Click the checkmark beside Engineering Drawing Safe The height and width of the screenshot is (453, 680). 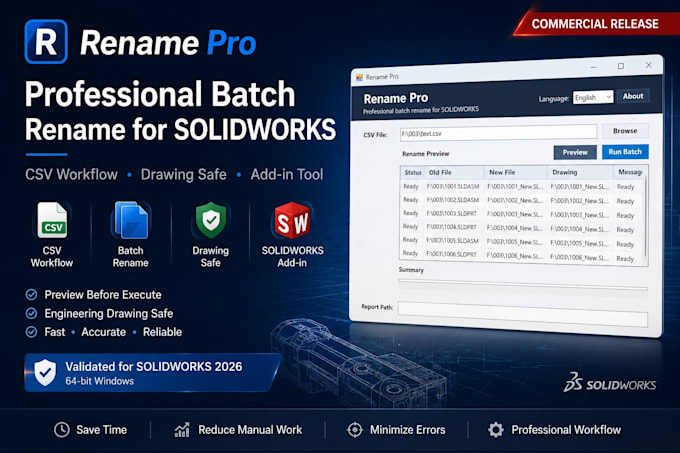31,313
